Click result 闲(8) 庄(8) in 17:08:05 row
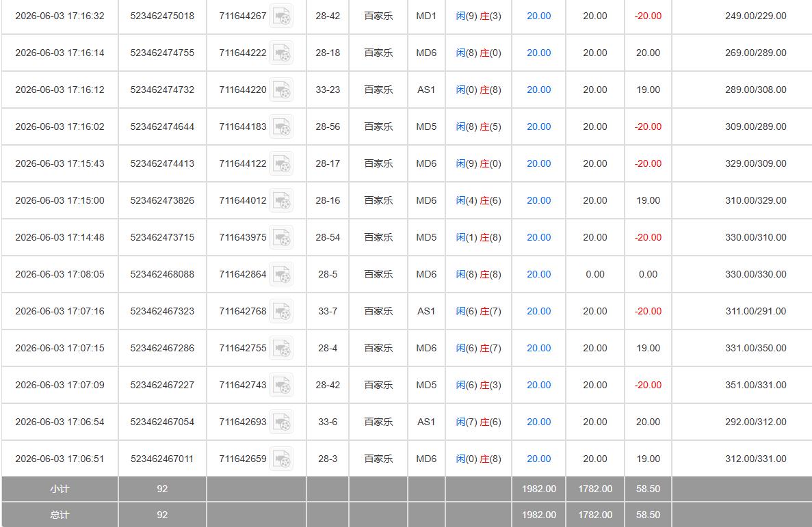 pos(478,274)
